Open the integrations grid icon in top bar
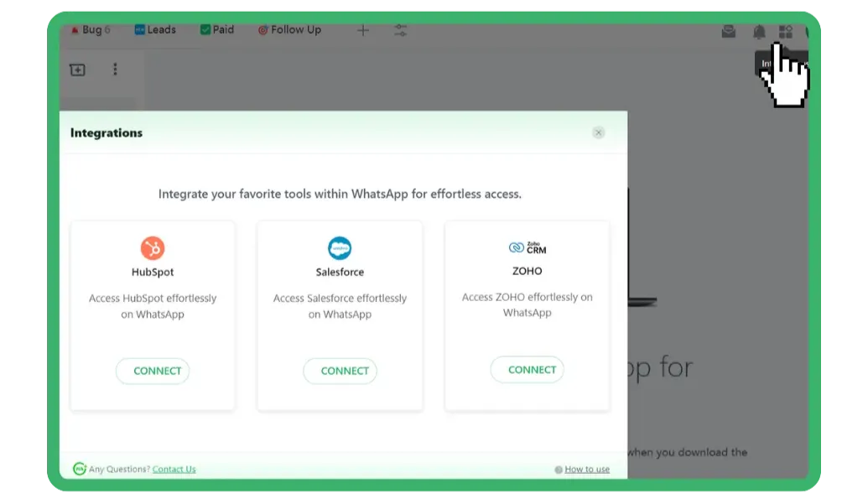The image size is (868, 504). (x=785, y=32)
